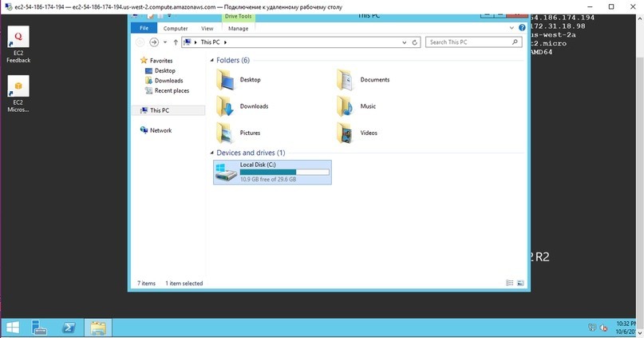
Task: Click the root arrow before This PC breadcrumb
Action: click(x=196, y=42)
